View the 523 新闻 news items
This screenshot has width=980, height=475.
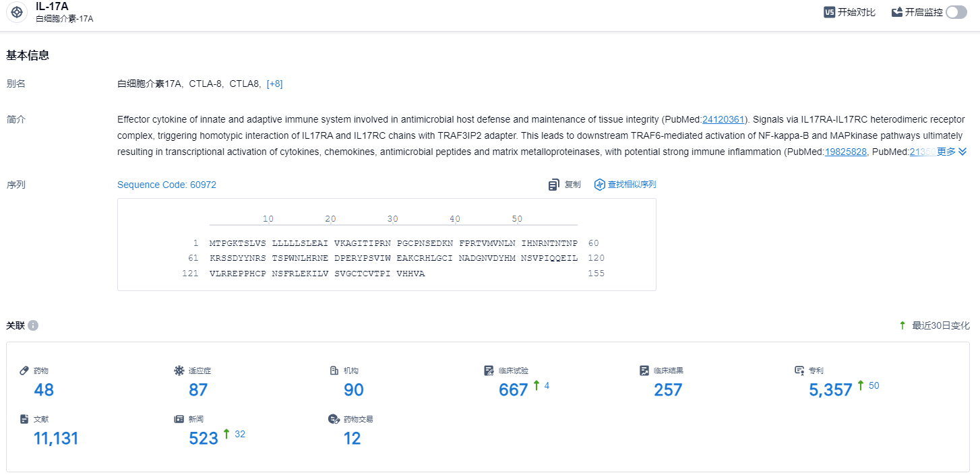[204, 439]
